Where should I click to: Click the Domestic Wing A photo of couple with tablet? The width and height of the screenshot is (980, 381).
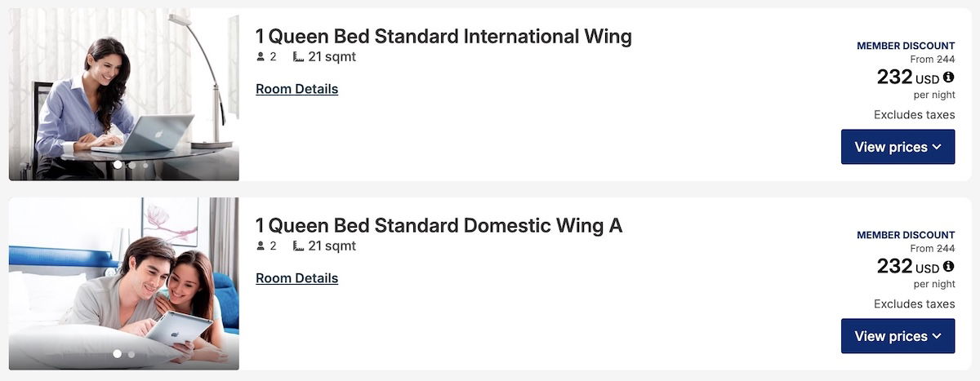(x=123, y=277)
